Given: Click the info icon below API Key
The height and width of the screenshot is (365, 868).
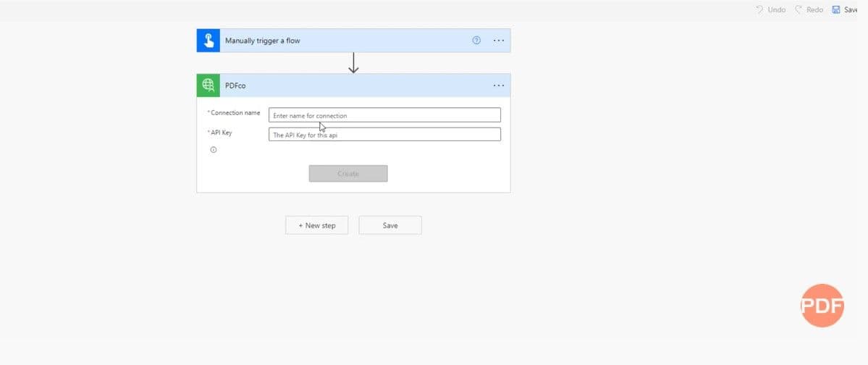Looking at the screenshot, I should pos(214,150).
